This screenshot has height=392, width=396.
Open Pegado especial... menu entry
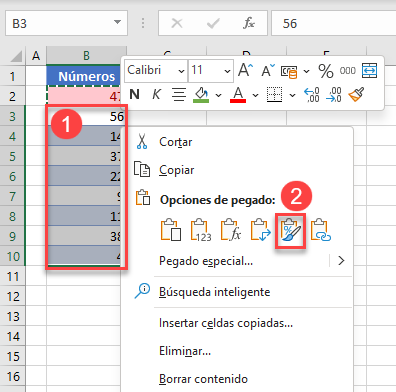click(x=206, y=261)
